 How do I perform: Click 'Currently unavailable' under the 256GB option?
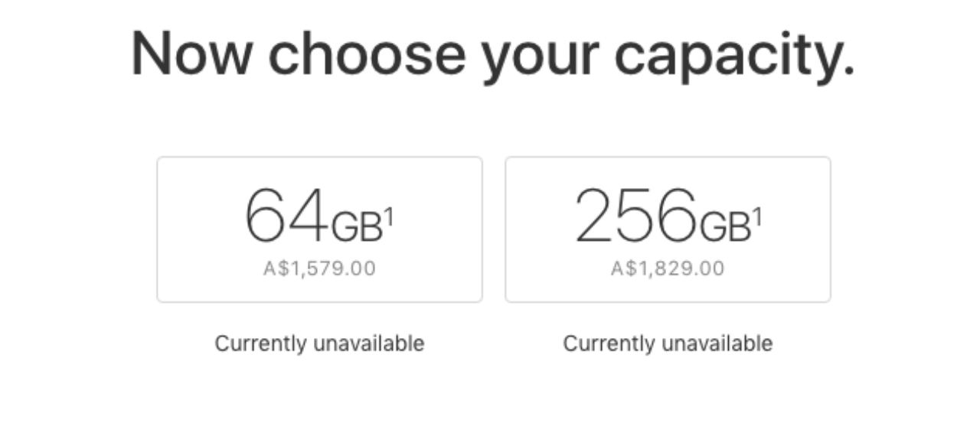[x=668, y=343]
